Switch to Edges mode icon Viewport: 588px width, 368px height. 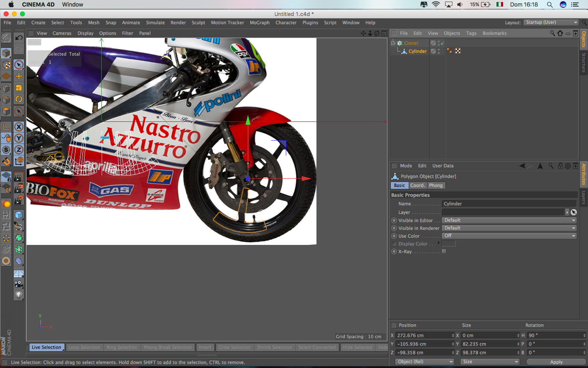tap(6, 100)
